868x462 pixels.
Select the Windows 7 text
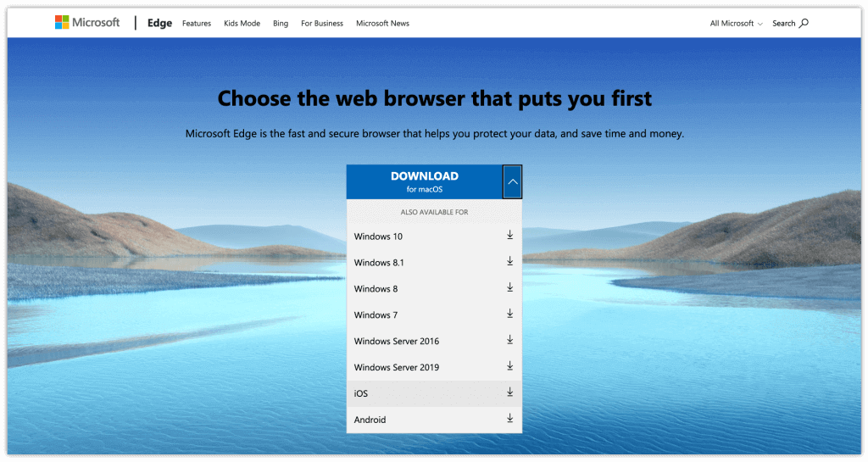(376, 314)
